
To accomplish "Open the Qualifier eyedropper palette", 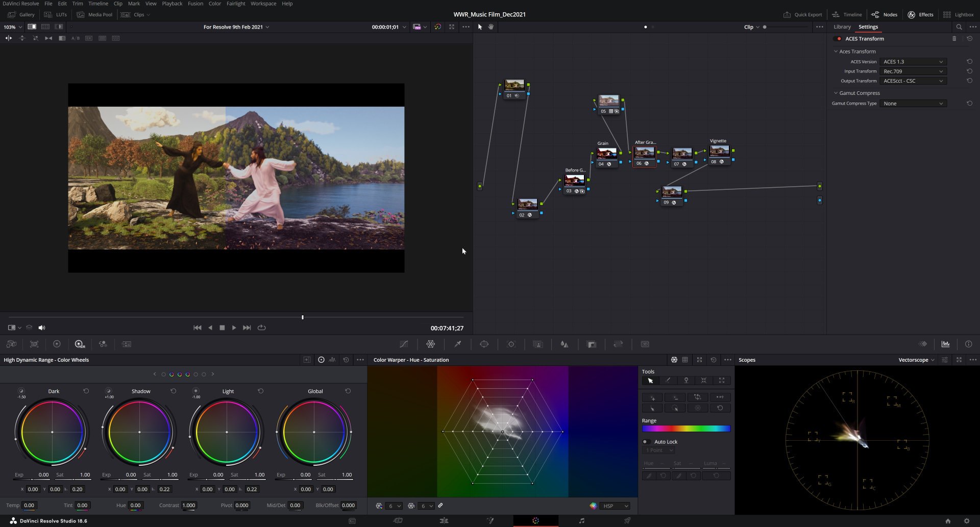I will (x=458, y=344).
